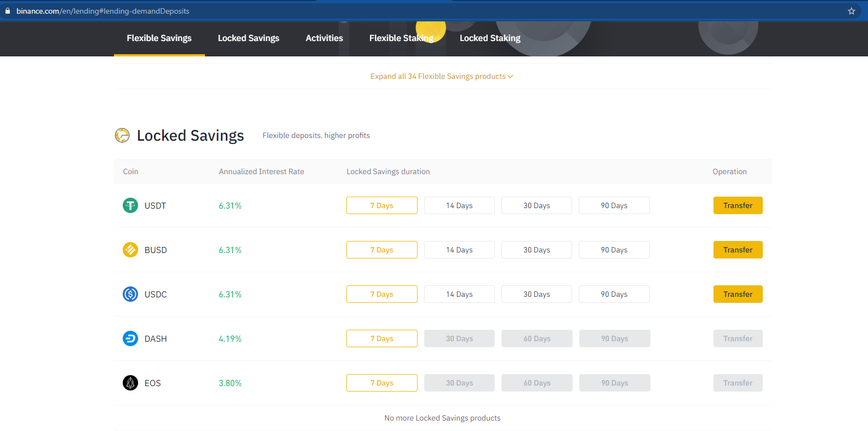
Task: Click the Locked Savings duration column header
Action: pyautogui.click(x=388, y=171)
